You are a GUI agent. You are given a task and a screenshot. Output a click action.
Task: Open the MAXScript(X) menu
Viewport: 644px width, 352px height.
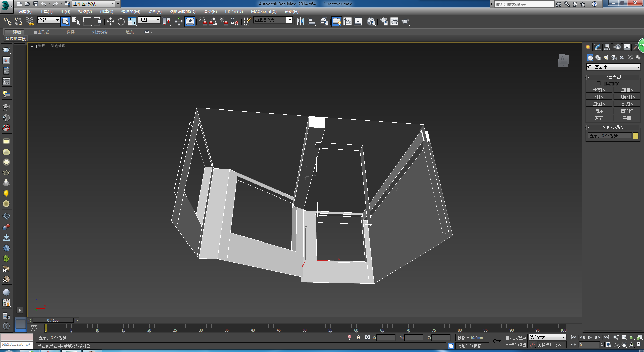point(264,11)
